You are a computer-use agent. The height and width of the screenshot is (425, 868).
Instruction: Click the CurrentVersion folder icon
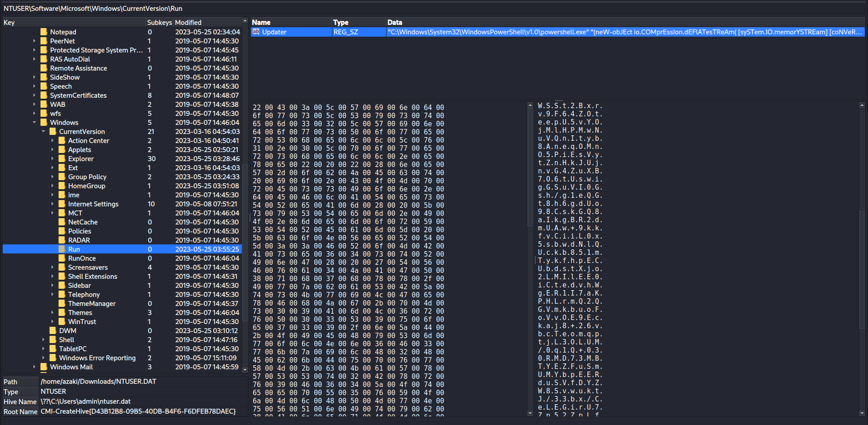53,131
